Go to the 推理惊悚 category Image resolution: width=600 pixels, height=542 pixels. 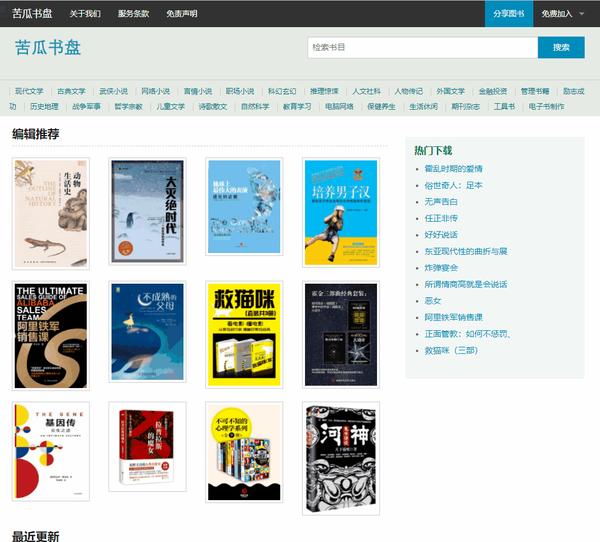click(324, 91)
